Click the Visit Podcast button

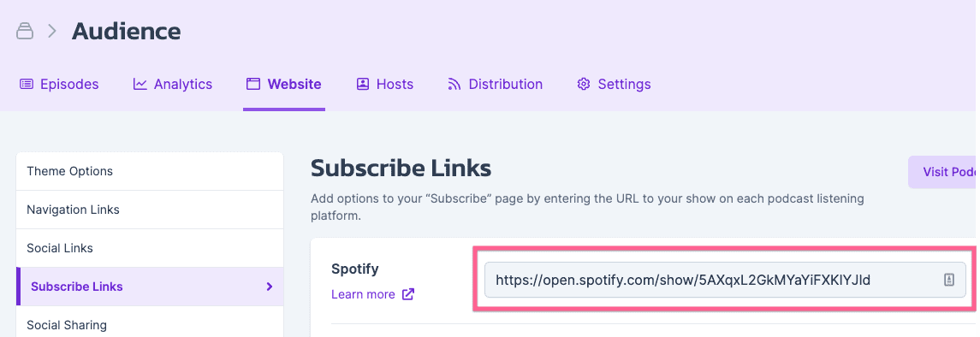[x=944, y=172]
